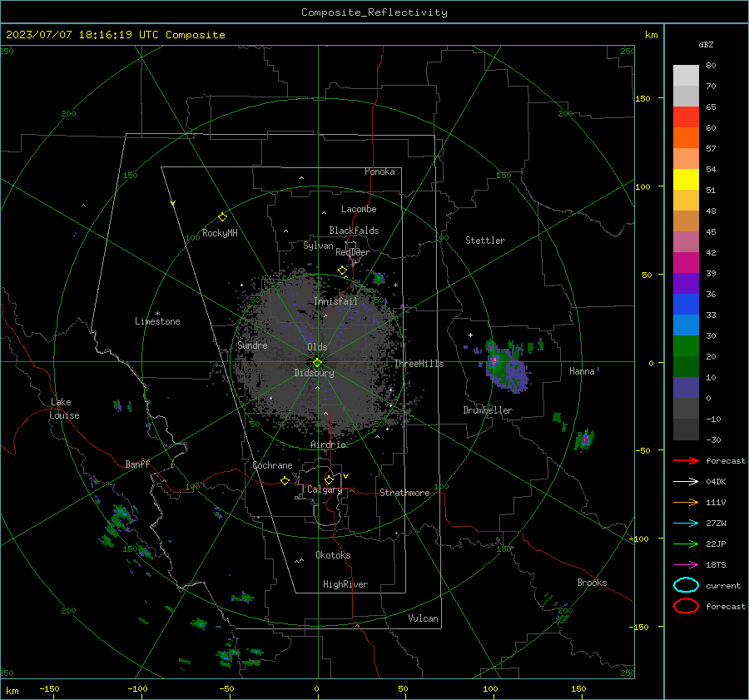The image size is (749, 700).
Task: Click the Vulcan town label
Action: [x=423, y=618]
